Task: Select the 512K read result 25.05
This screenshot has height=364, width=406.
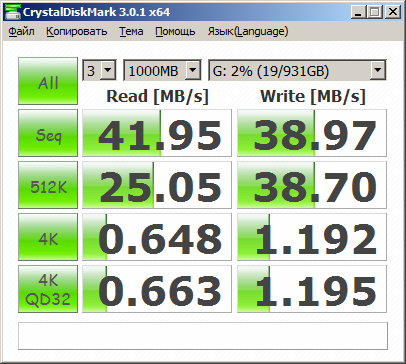Action: click(157, 185)
